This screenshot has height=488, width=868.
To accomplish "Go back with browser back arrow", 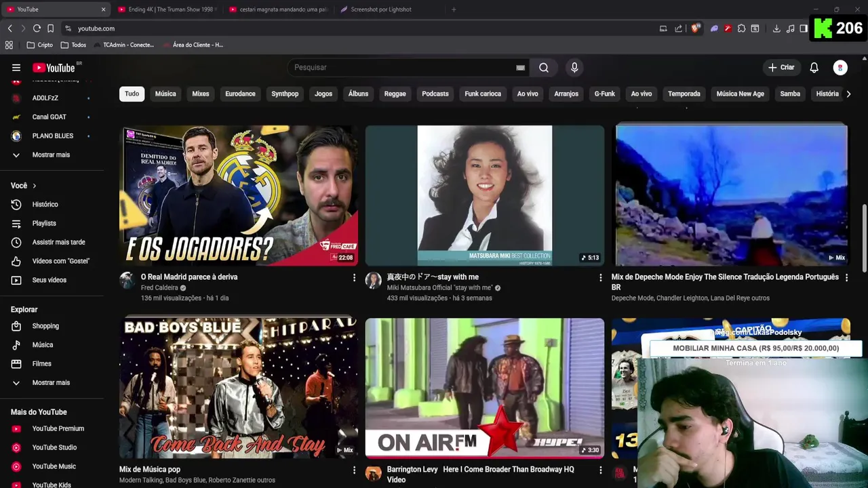I will [9, 28].
